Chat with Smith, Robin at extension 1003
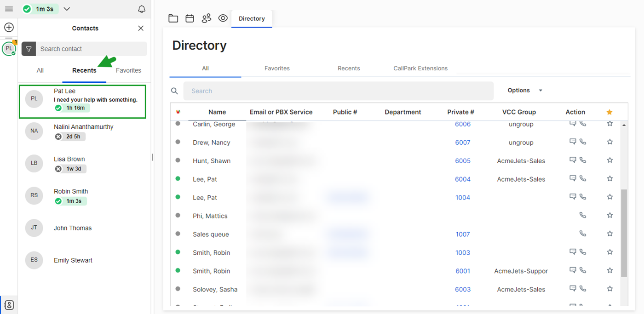Screen dimensions: 644x314 click(x=573, y=252)
